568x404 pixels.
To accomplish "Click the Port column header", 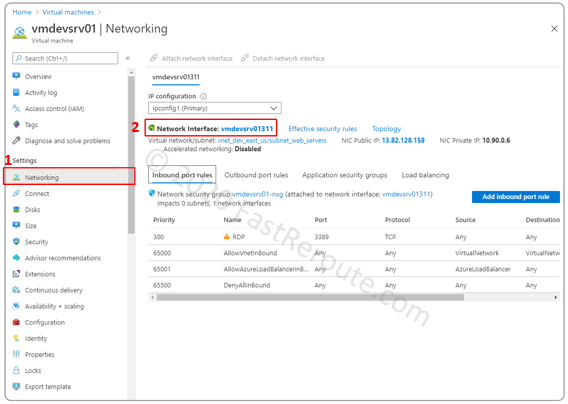I will [x=321, y=220].
